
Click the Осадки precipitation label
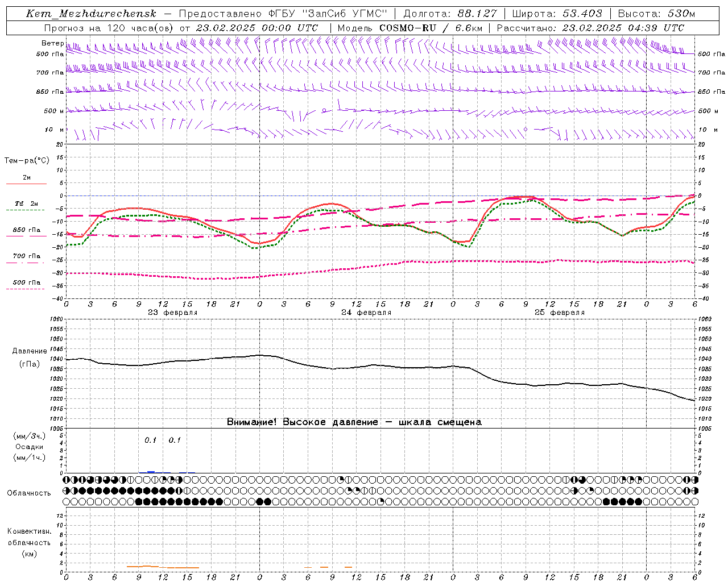pos(30,447)
